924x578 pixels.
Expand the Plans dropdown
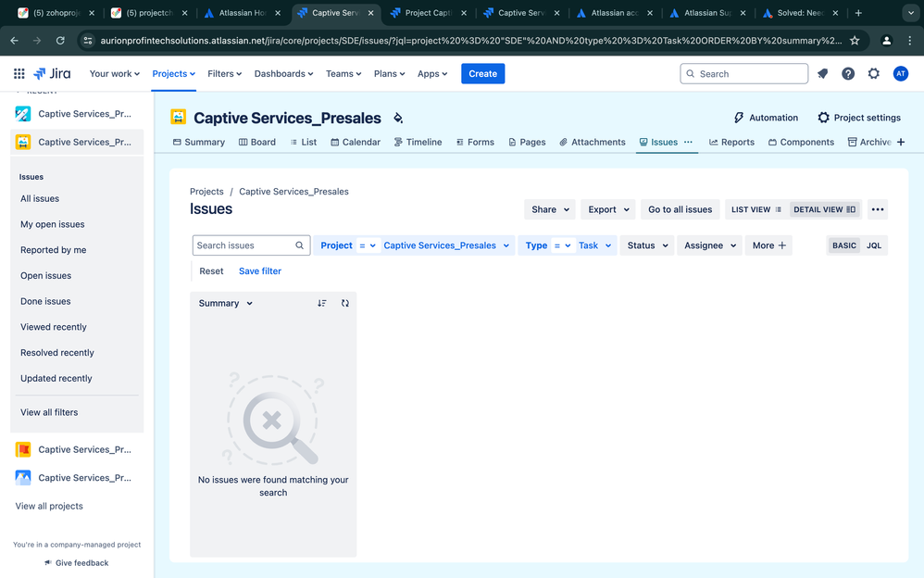point(390,74)
